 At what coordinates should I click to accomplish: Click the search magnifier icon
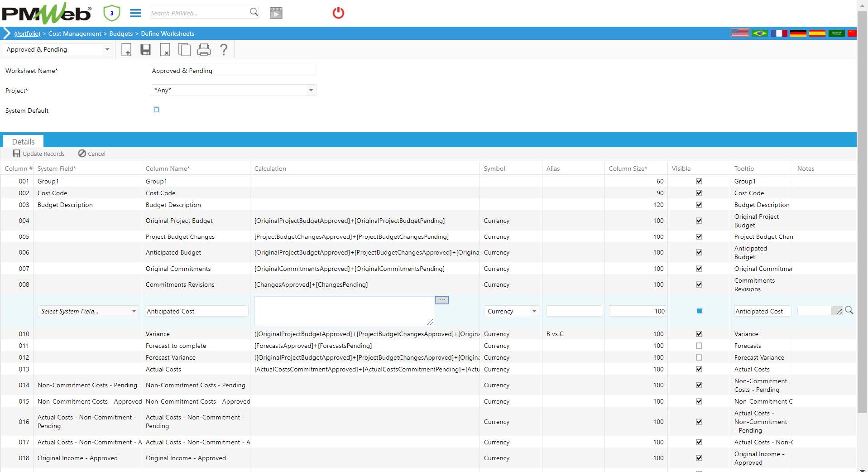[x=254, y=12]
